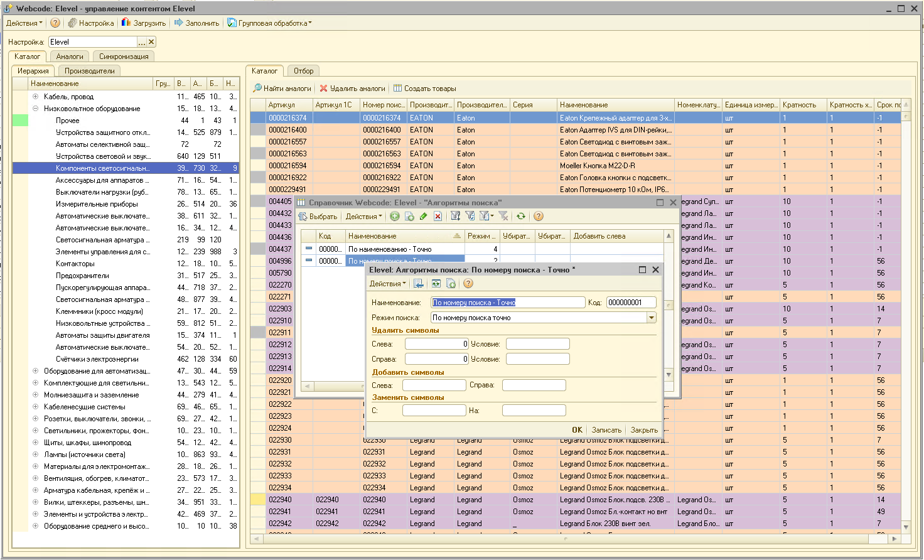Viewport: 924px width, 560px height.
Task: Expand the Кабель, провод tree node
Action: click(x=36, y=97)
